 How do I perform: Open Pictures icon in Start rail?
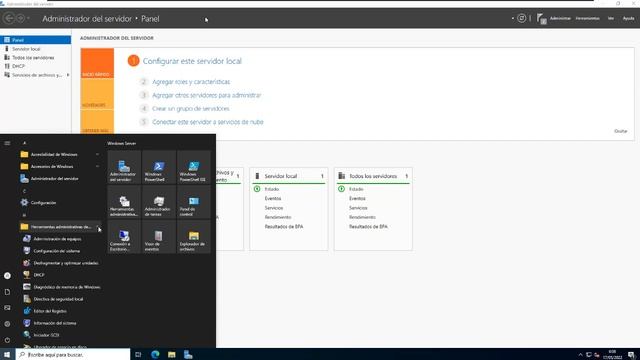point(7,308)
